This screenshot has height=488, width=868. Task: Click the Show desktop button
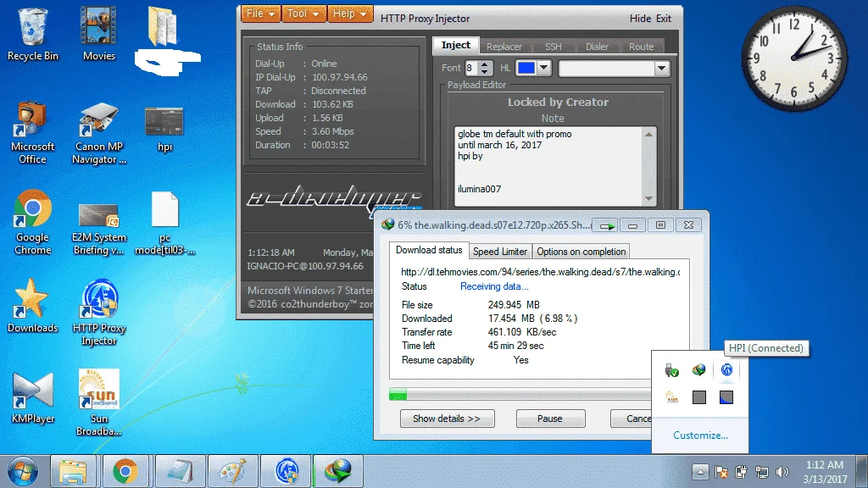click(x=862, y=471)
